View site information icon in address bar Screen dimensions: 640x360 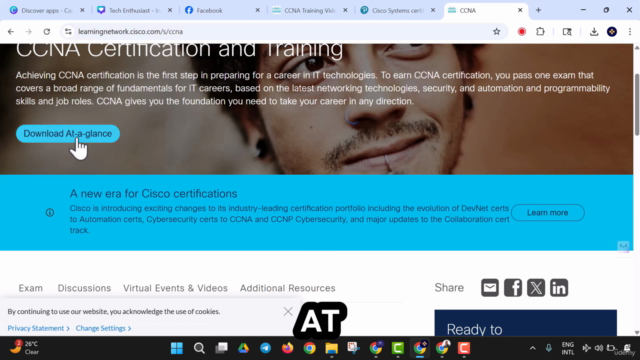click(x=68, y=31)
